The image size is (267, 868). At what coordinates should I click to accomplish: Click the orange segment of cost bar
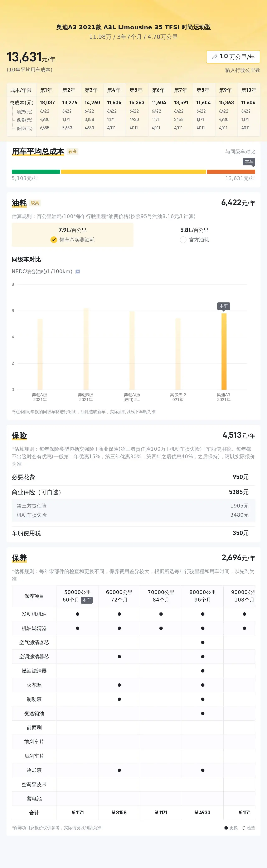(x=231, y=171)
